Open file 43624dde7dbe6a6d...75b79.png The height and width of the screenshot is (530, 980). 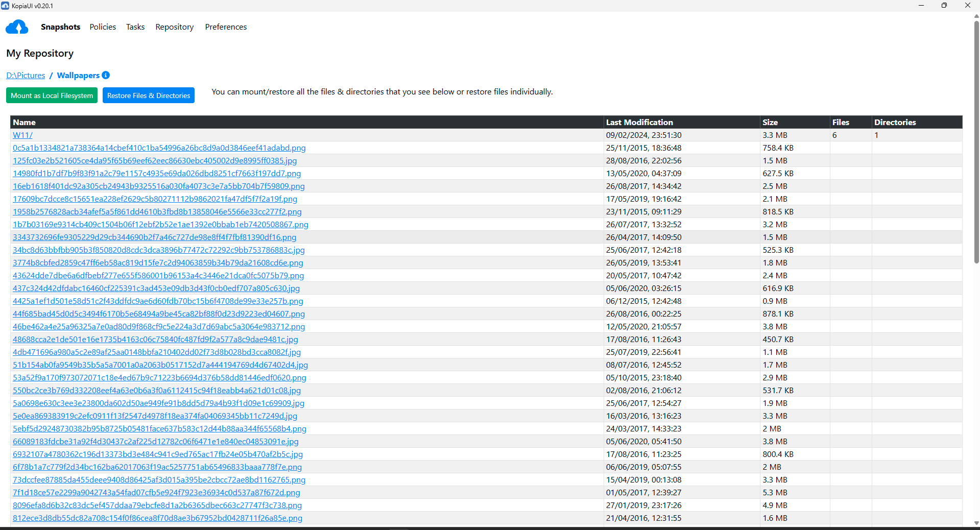point(158,276)
